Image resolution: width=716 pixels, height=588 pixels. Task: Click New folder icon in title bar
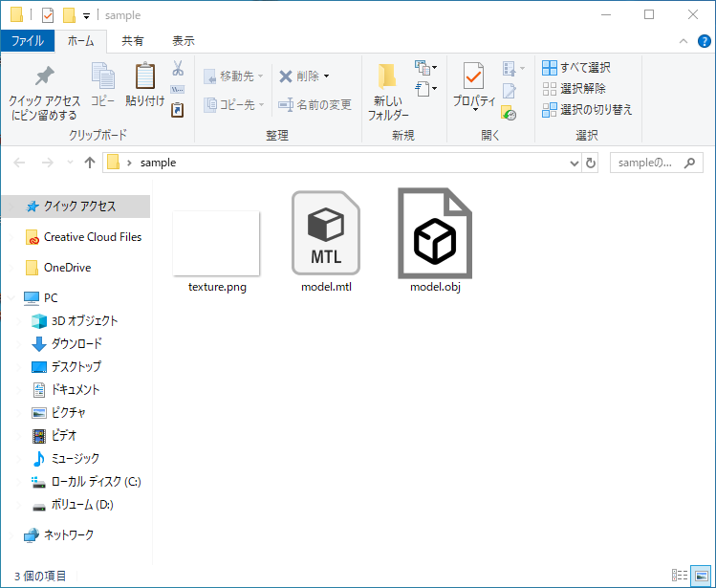69,15
